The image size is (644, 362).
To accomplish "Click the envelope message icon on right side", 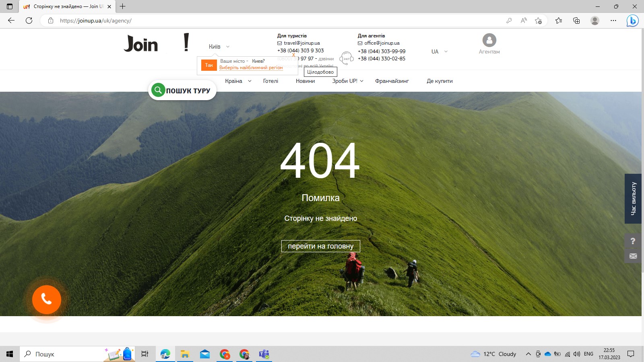I will click(633, 256).
